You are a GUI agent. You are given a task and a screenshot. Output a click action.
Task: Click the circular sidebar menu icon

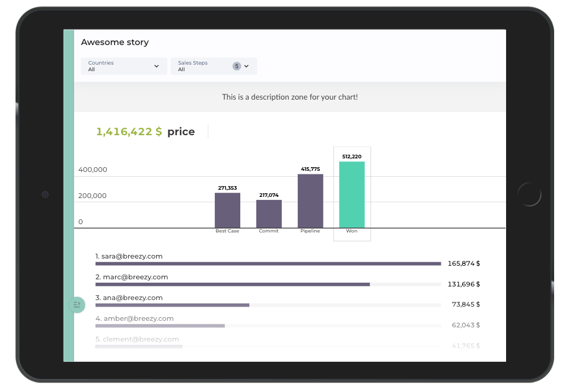77,305
